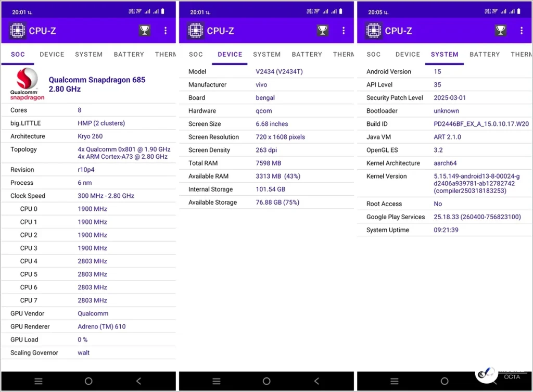Tap Java VM 'ART 2.1.0'
This screenshot has width=533, height=392.
[447, 137]
